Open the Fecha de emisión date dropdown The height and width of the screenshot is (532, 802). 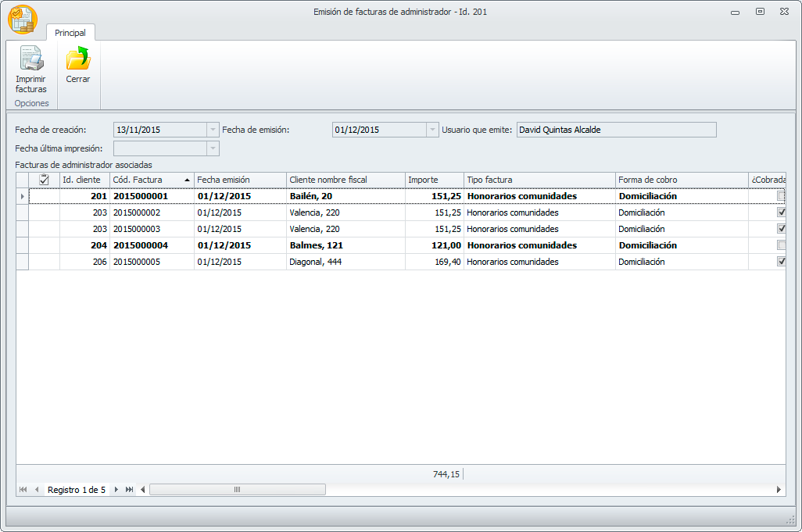(x=431, y=130)
